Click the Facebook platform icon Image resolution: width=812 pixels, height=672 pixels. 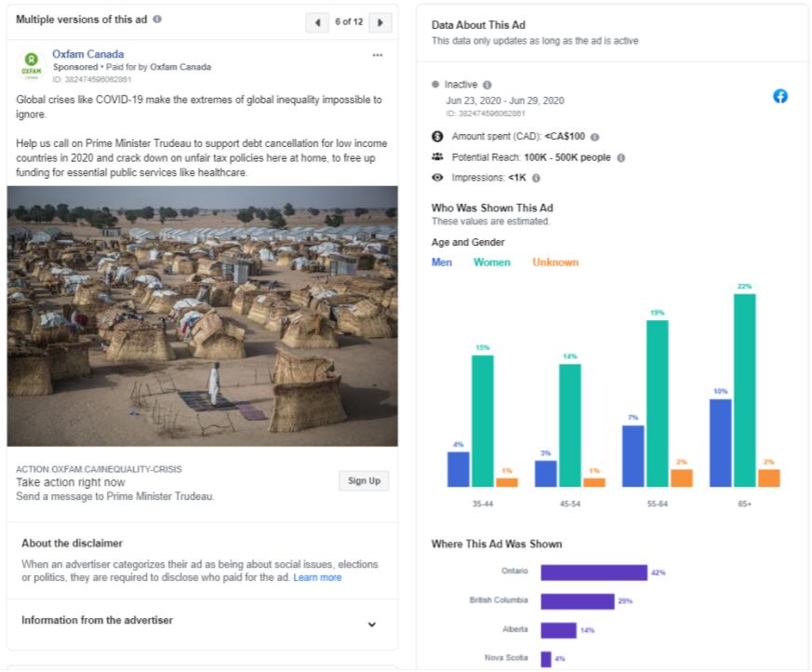(780, 96)
